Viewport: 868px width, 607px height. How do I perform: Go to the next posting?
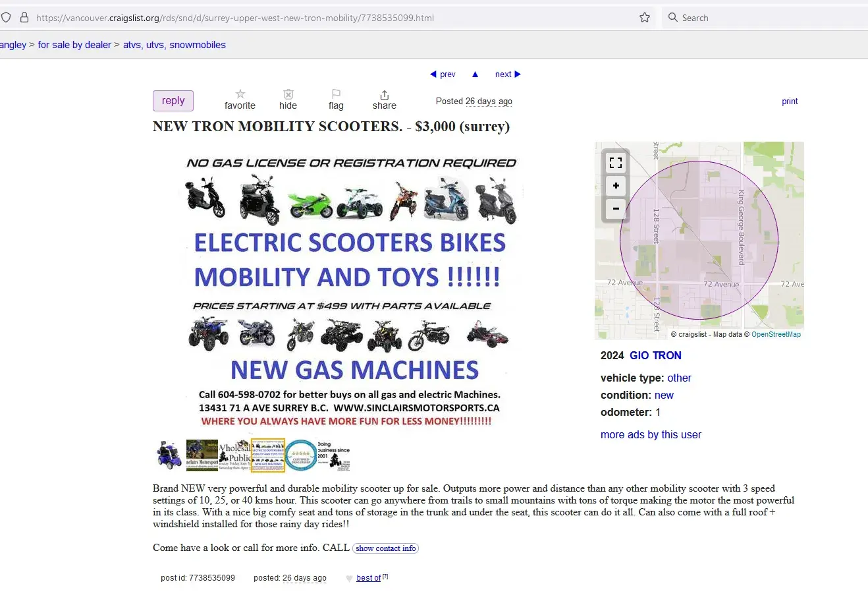508,74
